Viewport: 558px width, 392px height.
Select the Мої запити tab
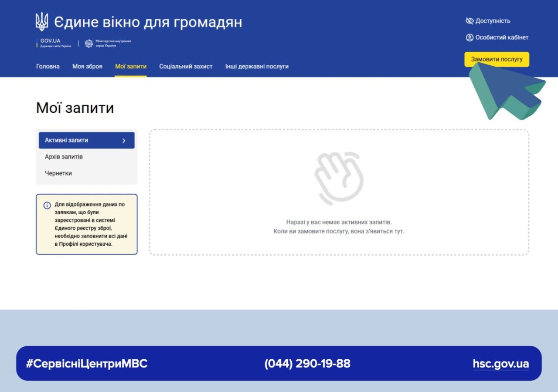coord(131,67)
